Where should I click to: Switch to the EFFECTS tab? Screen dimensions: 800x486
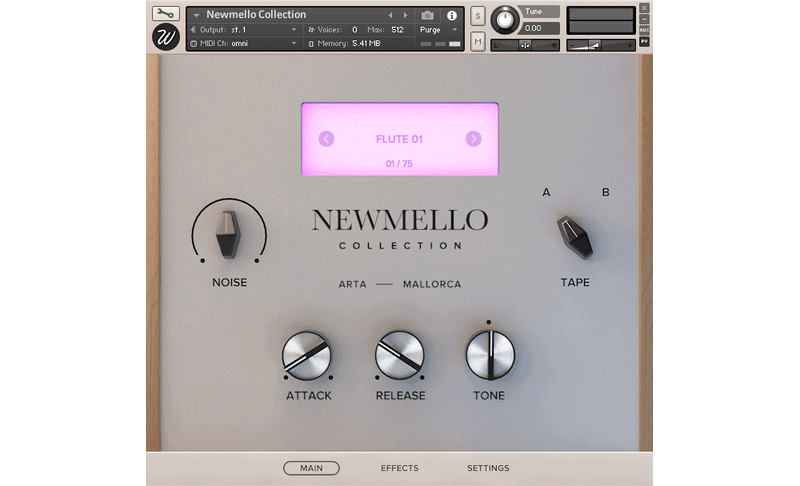399,468
